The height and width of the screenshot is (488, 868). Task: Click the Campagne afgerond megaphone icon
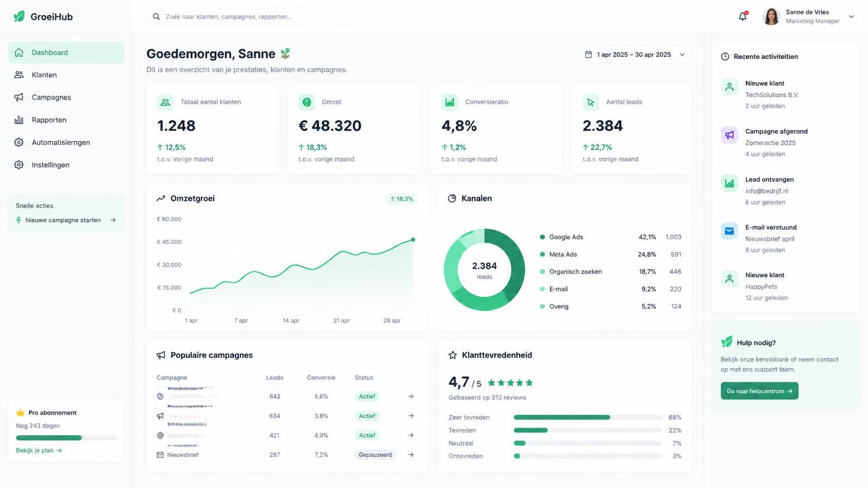(x=729, y=135)
